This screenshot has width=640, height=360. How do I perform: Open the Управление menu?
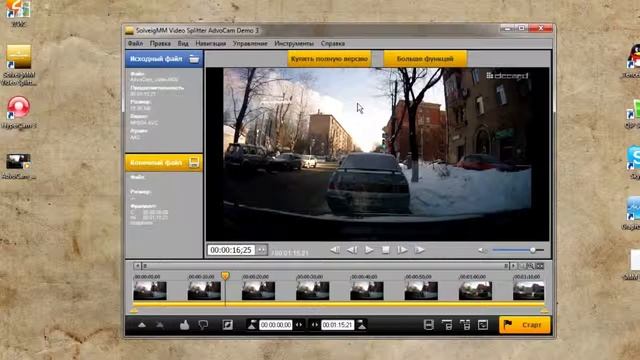[250, 43]
